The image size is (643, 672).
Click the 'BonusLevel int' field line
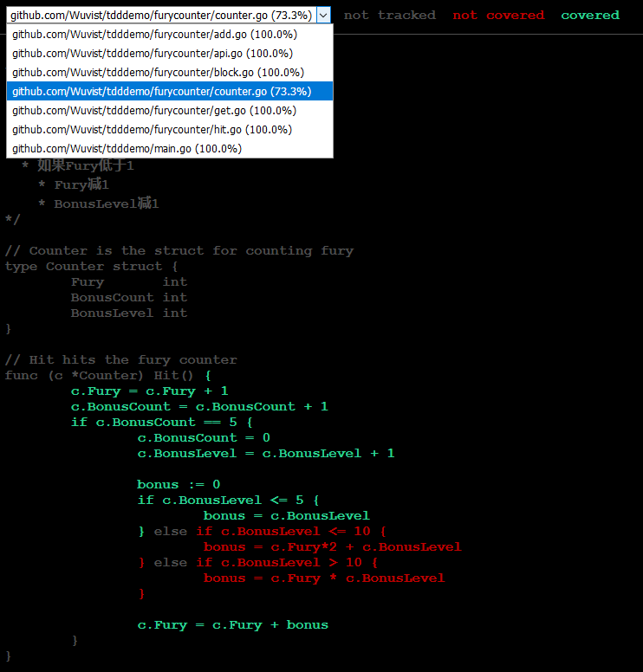(128, 313)
